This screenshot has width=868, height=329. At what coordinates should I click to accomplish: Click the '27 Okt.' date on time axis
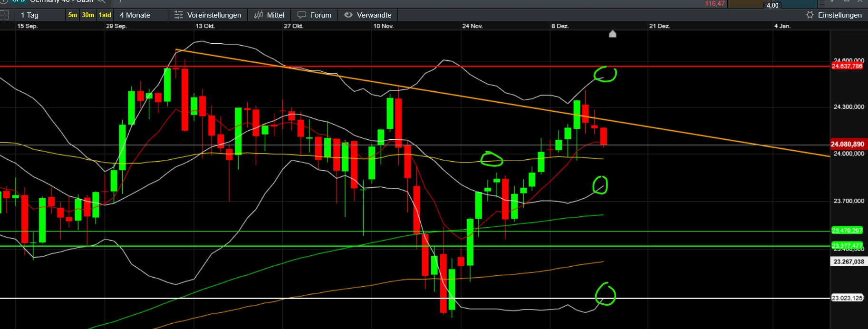point(294,26)
